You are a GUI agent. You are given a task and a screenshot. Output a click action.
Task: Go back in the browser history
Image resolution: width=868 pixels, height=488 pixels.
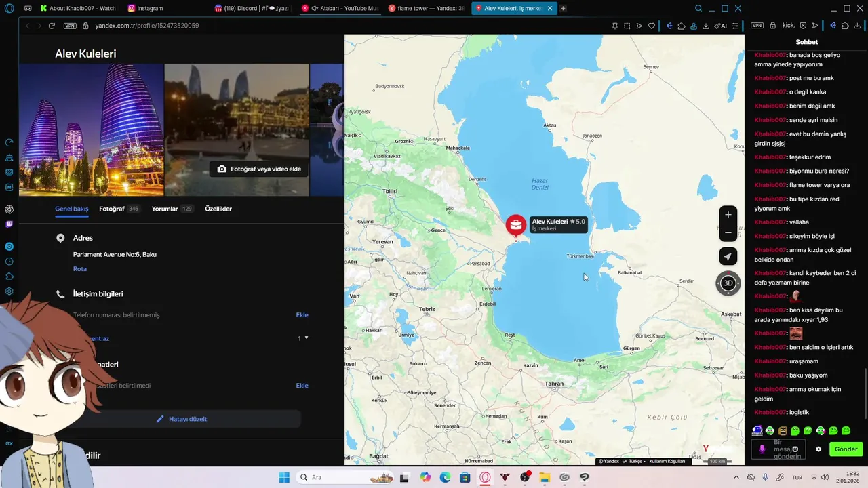pyautogui.click(x=28, y=26)
